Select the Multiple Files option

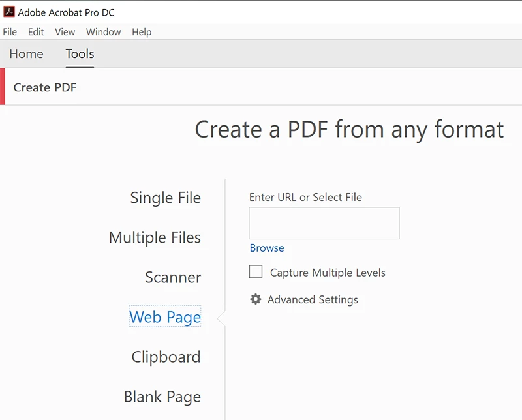coord(155,237)
